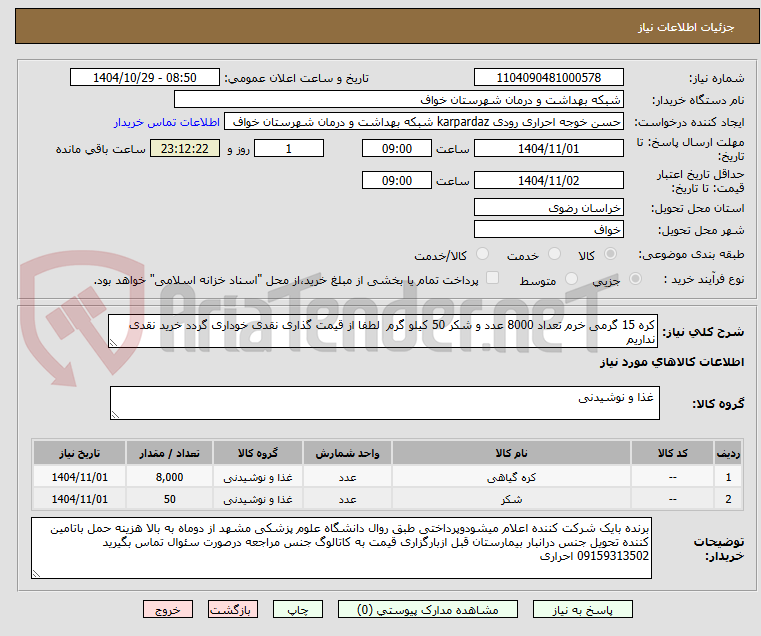
Task: Click the goods group غذا و نوشیدنی text area
Action: 384,403
